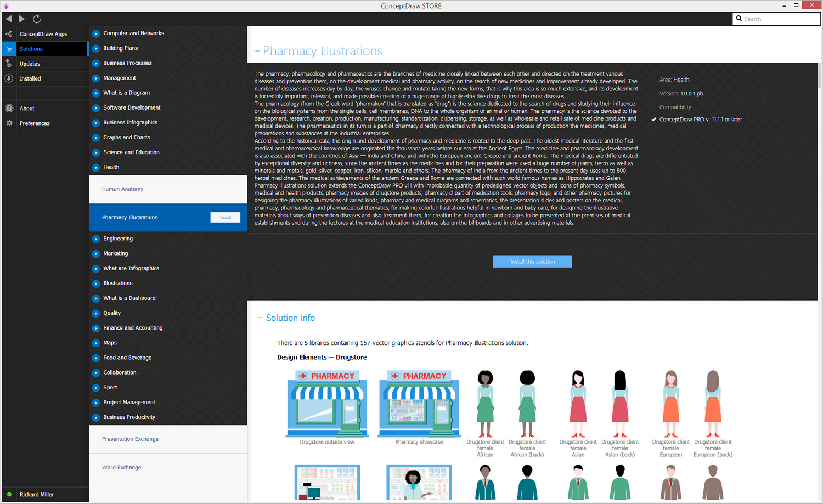Collapse the Solution info section
823x504 pixels.
pos(260,318)
